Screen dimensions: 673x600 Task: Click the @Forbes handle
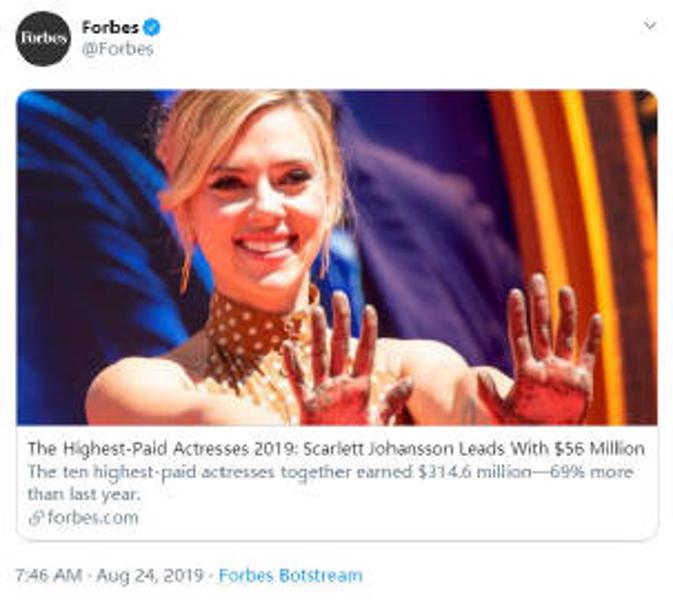pyautogui.click(x=117, y=48)
